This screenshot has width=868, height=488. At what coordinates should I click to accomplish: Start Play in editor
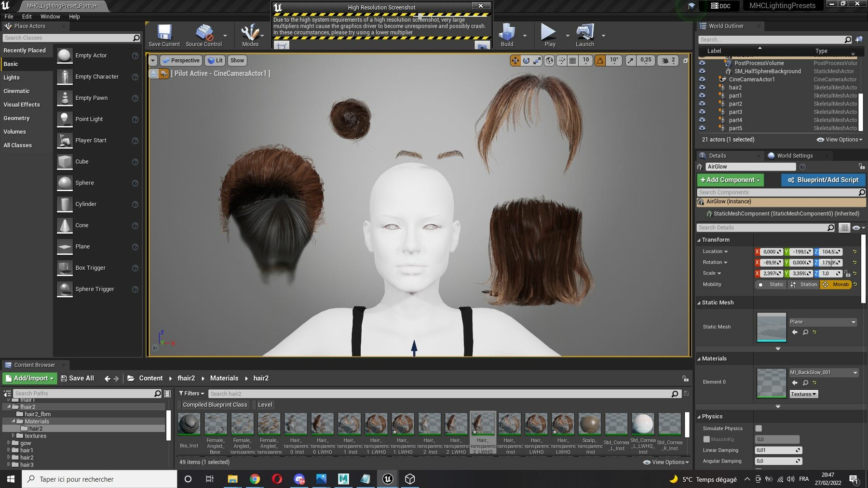(548, 32)
